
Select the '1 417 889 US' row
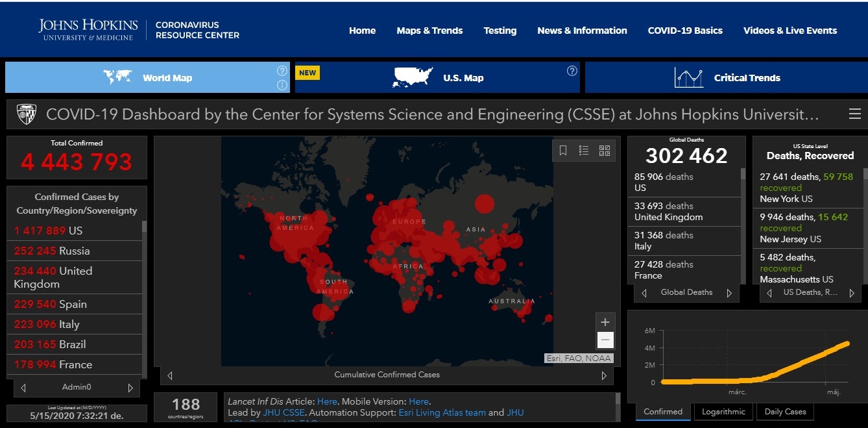(75, 231)
